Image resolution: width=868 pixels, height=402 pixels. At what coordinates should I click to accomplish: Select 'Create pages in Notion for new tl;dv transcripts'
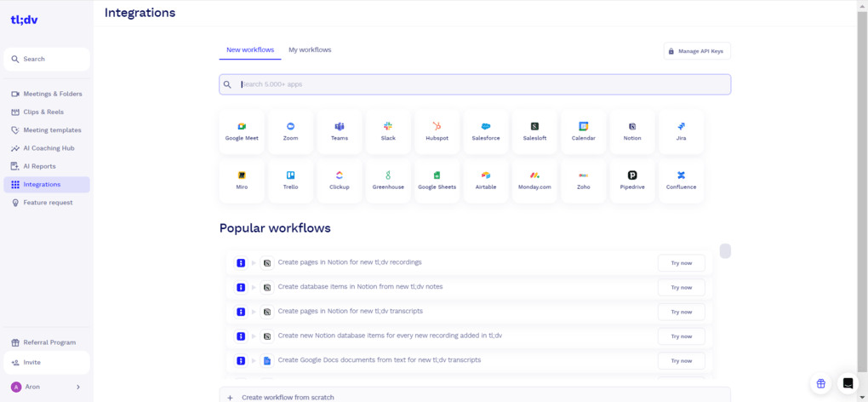click(351, 311)
